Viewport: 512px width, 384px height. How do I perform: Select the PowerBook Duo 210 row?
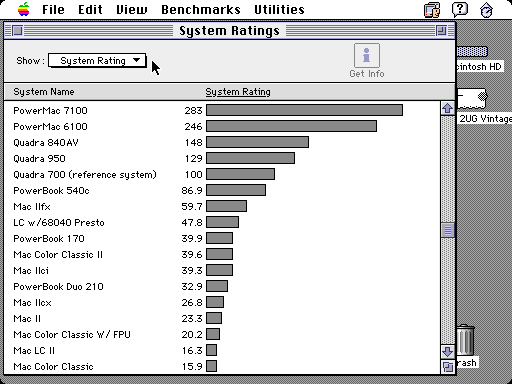click(222, 286)
